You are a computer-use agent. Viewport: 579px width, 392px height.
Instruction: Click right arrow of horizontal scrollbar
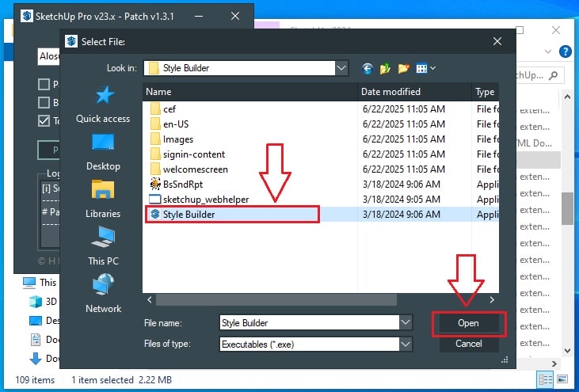tap(492, 299)
